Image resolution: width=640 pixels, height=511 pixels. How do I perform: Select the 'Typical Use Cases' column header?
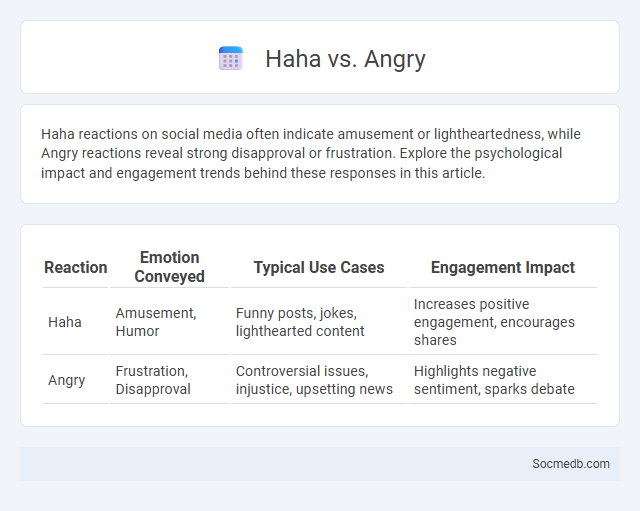[319, 267]
